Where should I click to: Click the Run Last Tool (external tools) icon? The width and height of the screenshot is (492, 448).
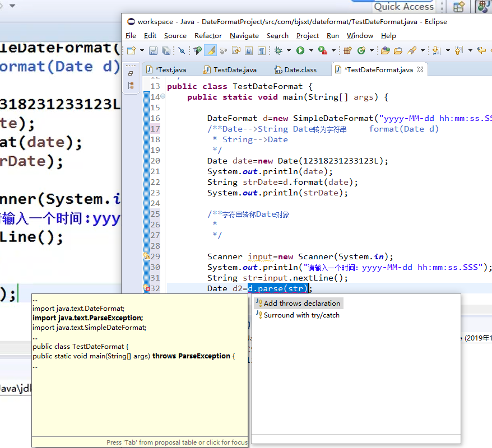[x=323, y=50]
